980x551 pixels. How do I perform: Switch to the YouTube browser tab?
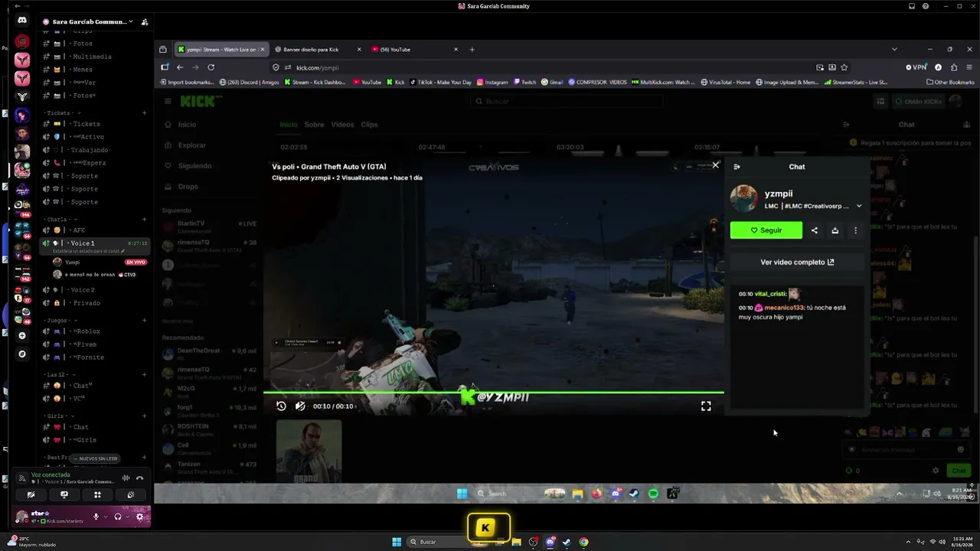pyautogui.click(x=414, y=50)
